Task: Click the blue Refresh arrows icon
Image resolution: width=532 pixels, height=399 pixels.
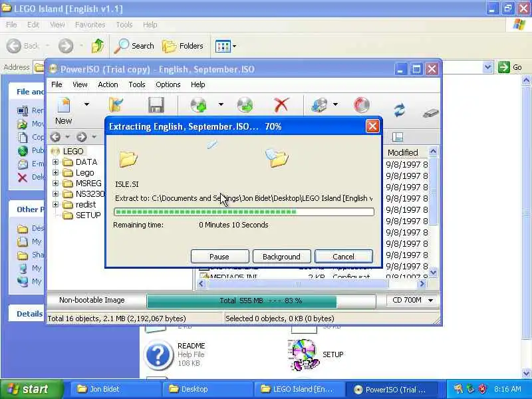Action: 400,110
